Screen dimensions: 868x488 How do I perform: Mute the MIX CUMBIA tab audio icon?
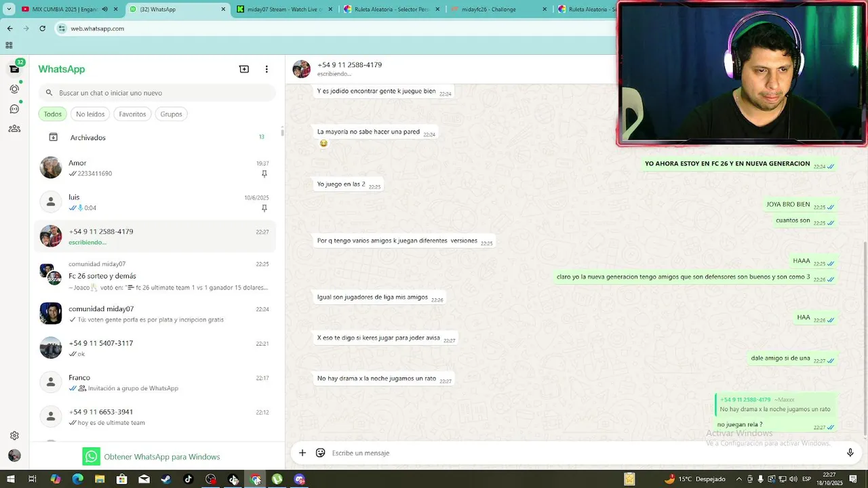point(104,9)
